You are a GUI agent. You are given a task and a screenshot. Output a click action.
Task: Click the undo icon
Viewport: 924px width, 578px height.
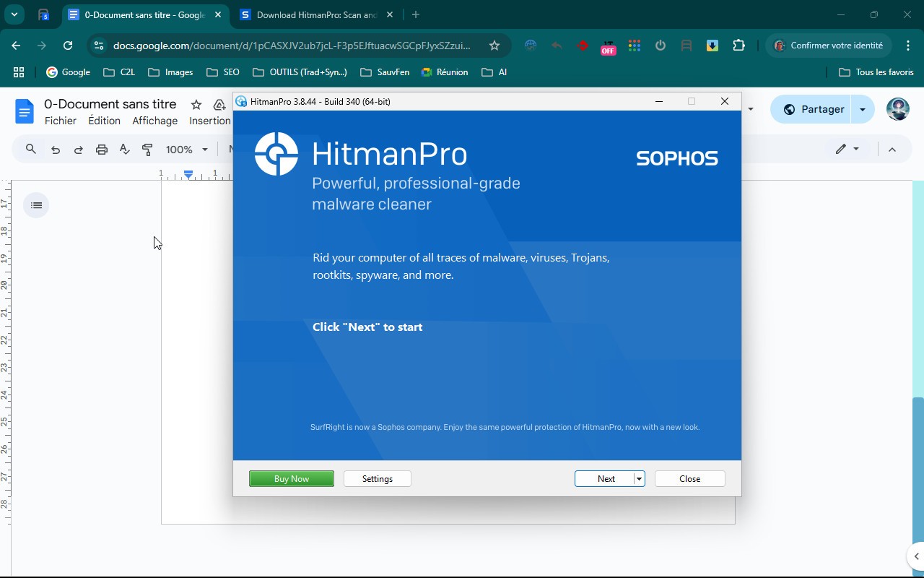click(55, 149)
